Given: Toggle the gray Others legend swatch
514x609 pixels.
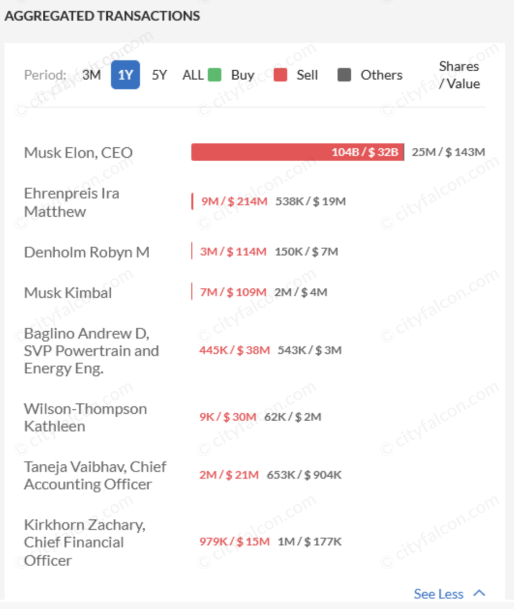Looking at the screenshot, I should pos(344,75).
